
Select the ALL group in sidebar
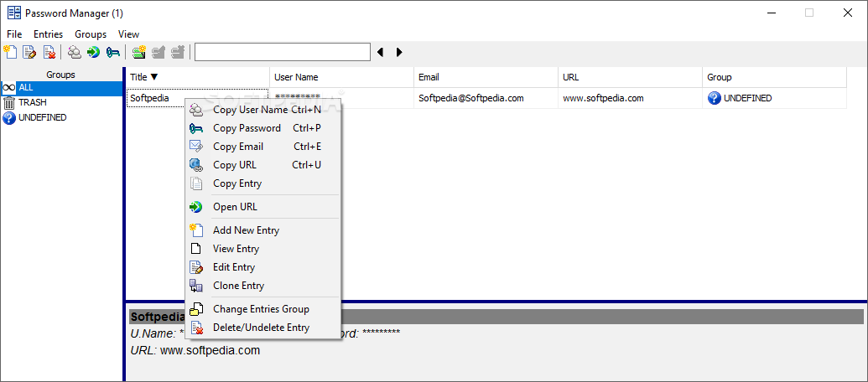[62, 88]
